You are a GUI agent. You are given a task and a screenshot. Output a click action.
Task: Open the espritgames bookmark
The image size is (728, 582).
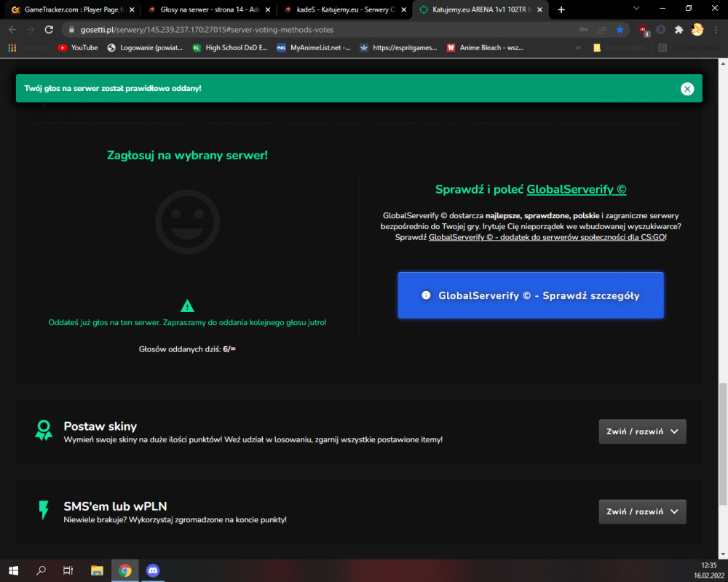click(x=398, y=48)
